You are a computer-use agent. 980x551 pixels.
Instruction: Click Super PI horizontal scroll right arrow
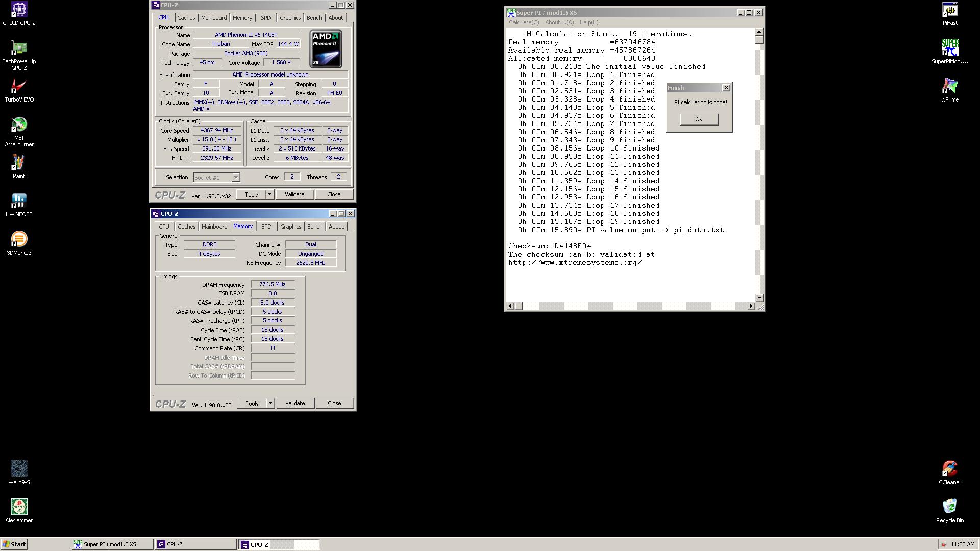(x=751, y=306)
